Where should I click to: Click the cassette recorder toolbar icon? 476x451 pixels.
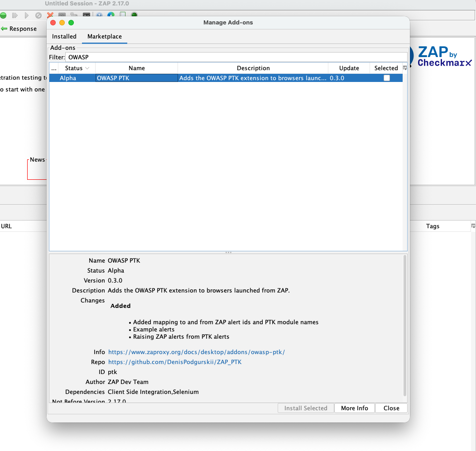tap(86, 15)
